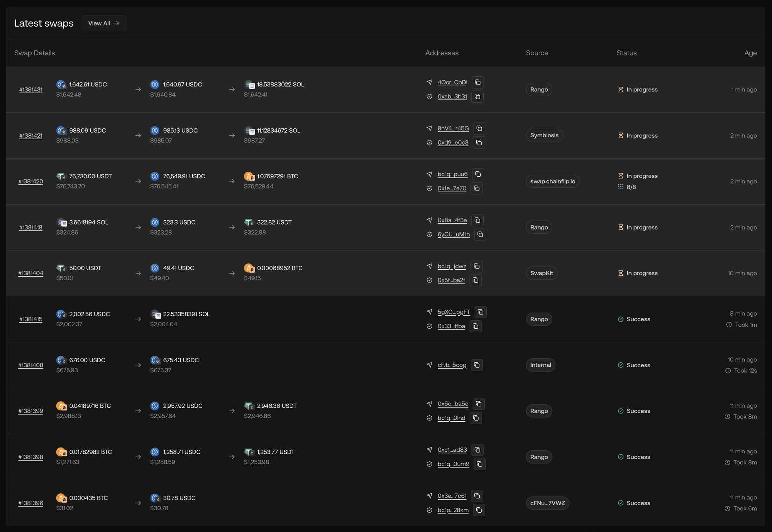772x532 pixels.
Task: Click the Symbiosis source badge
Action: [544, 135]
